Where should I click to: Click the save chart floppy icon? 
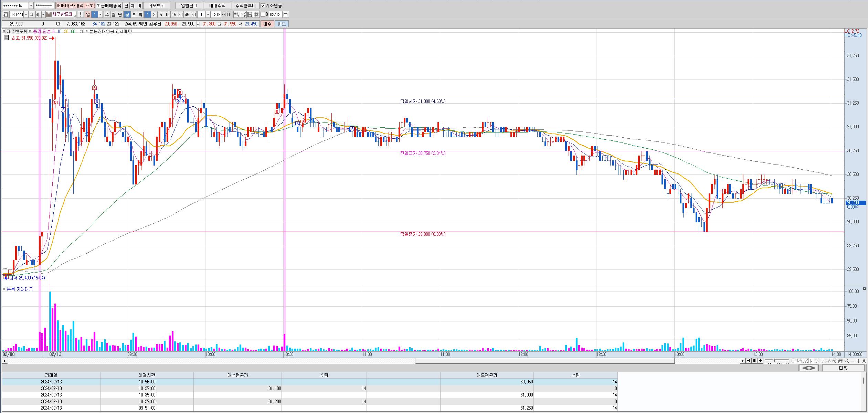pyautogui.click(x=250, y=14)
